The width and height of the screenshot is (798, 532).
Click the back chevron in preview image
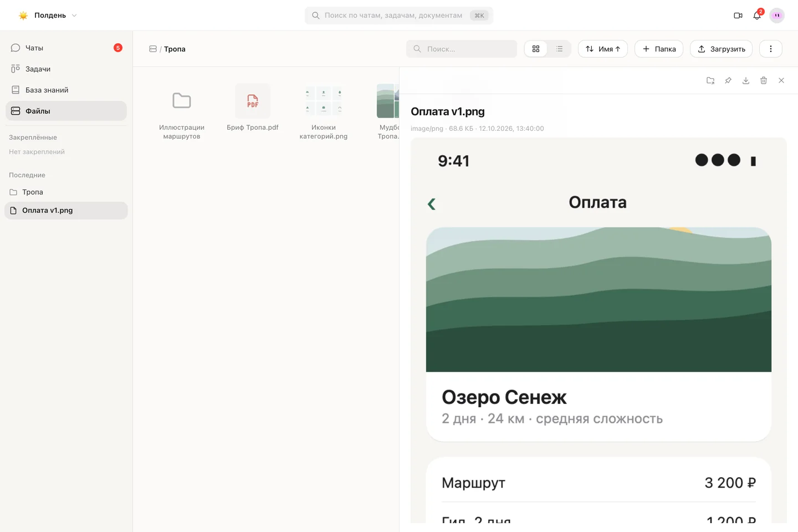pos(432,204)
